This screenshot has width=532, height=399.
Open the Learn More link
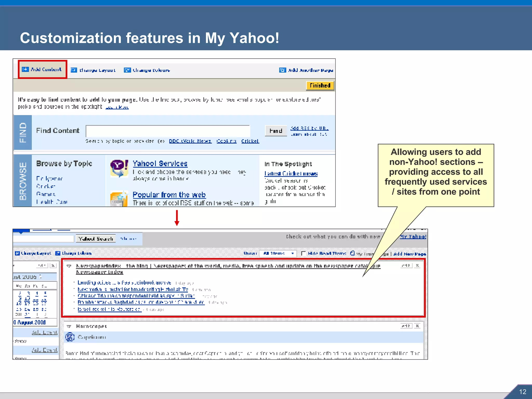pyautogui.click(x=117, y=107)
